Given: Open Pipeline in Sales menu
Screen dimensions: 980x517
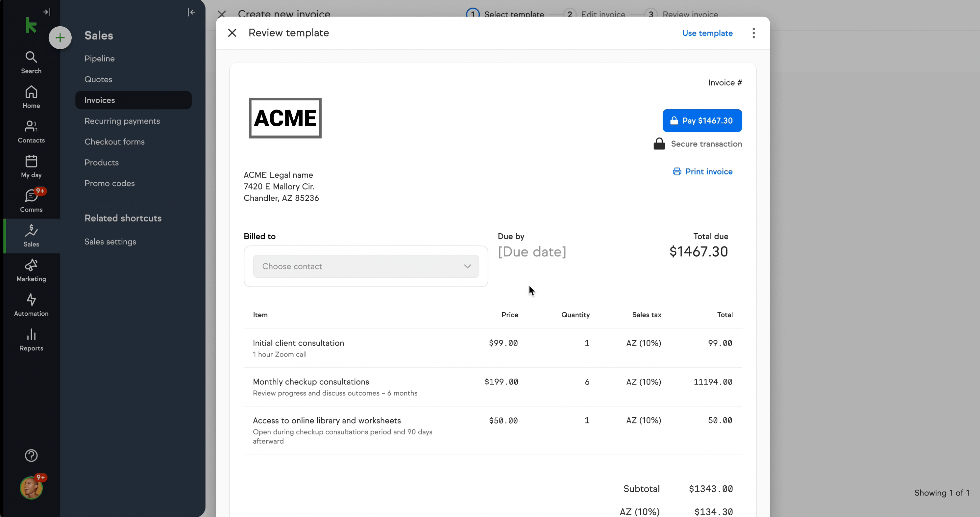Looking at the screenshot, I should coord(100,59).
